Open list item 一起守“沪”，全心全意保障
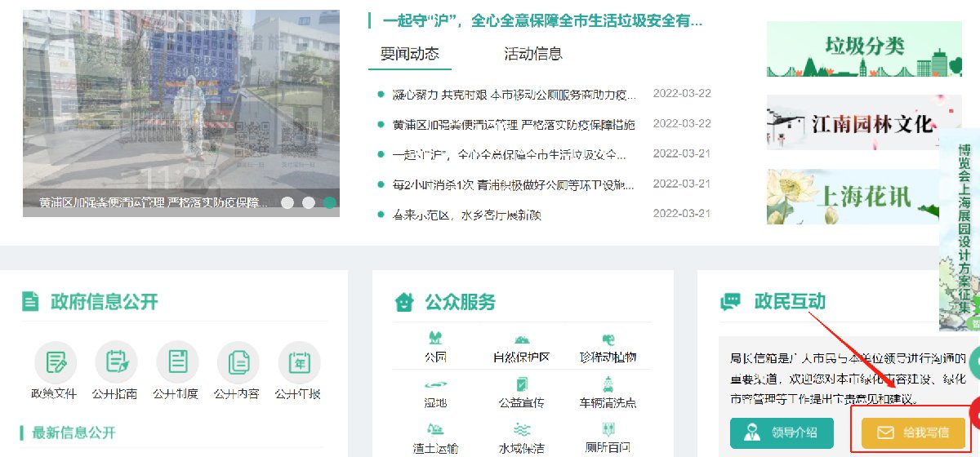 [x=510, y=154]
